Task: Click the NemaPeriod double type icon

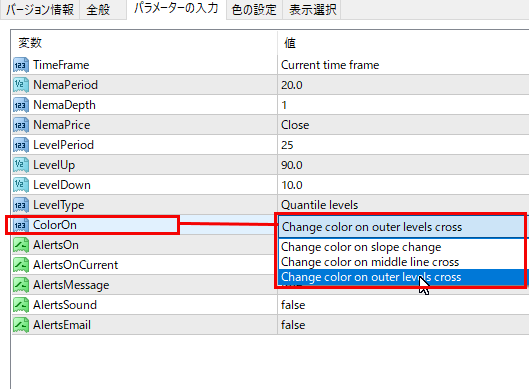Action: (x=21, y=85)
